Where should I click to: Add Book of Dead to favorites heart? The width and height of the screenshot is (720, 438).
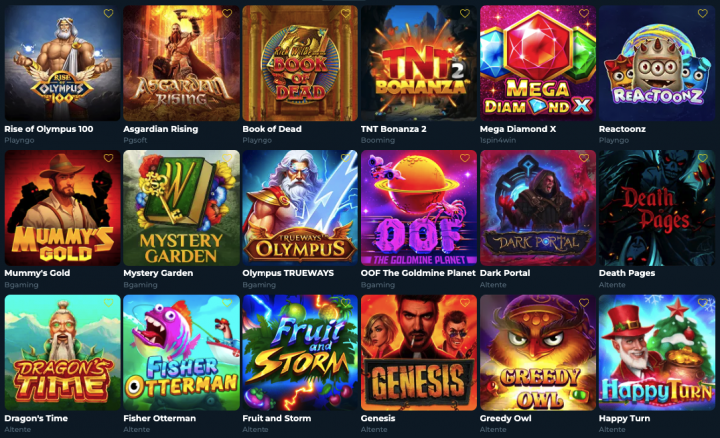pos(346,14)
